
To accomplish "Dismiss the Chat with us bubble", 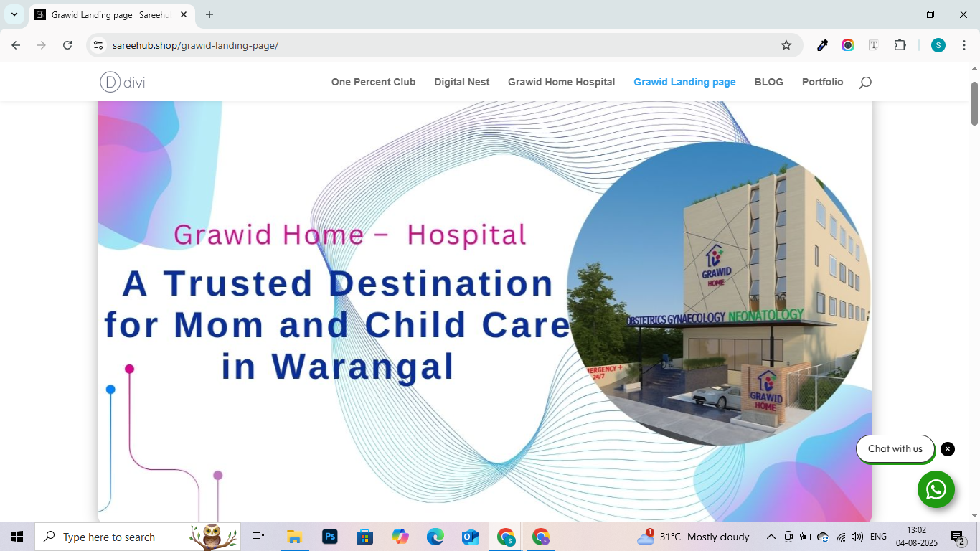I will [948, 449].
